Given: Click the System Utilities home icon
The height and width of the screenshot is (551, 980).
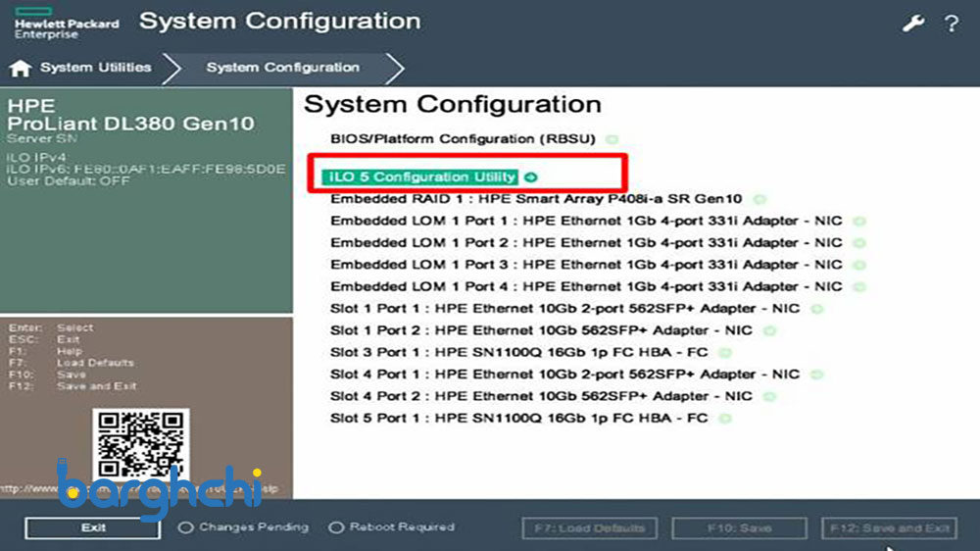Looking at the screenshot, I should [x=21, y=69].
